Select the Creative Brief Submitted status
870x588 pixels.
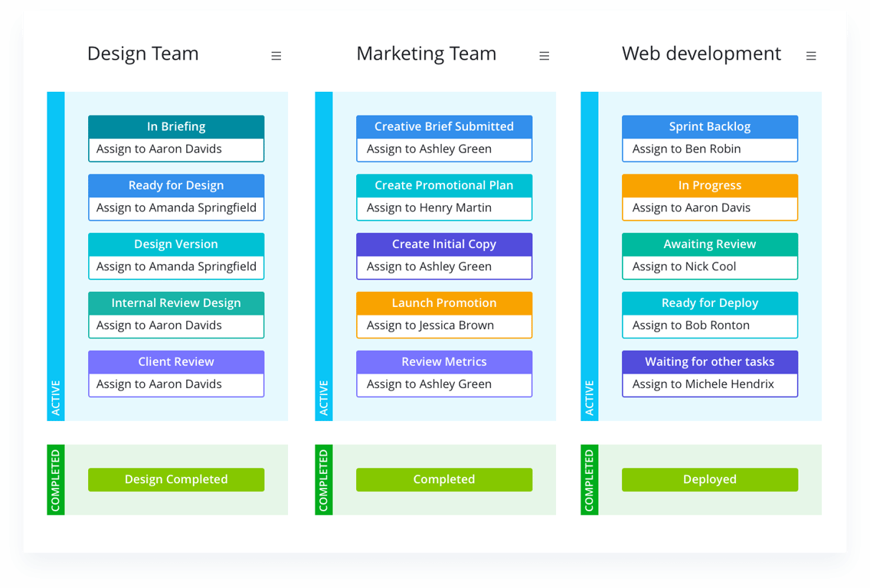(x=444, y=126)
